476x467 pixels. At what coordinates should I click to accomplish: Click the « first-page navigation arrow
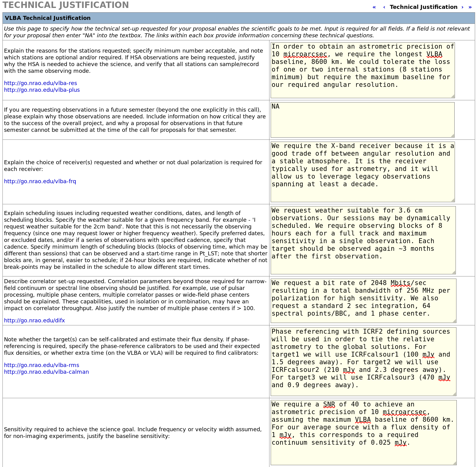click(x=374, y=7)
